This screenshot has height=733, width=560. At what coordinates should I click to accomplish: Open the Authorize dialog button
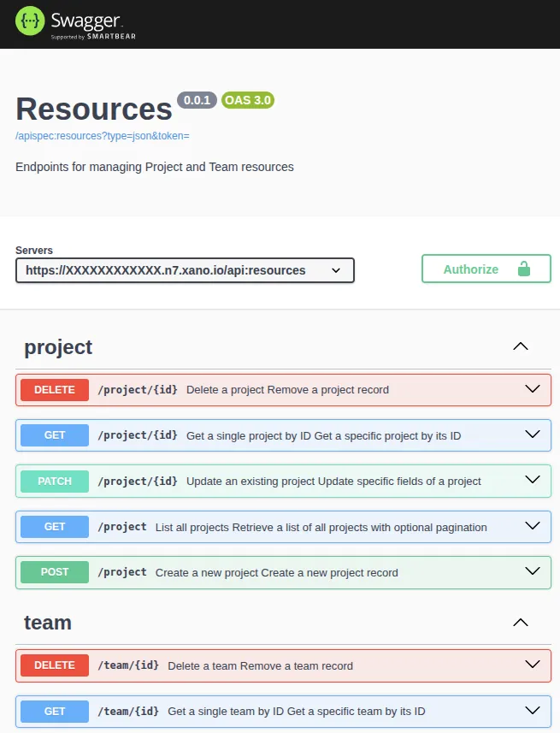point(486,269)
